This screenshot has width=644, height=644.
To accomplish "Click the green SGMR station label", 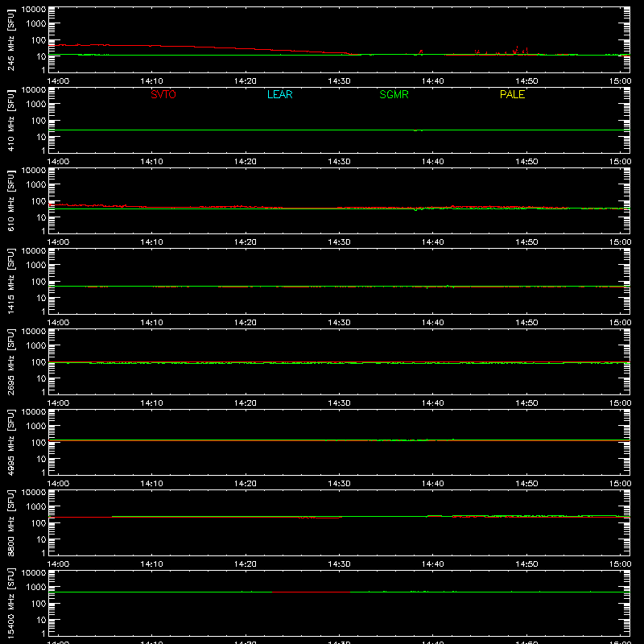I will tap(394, 94).
